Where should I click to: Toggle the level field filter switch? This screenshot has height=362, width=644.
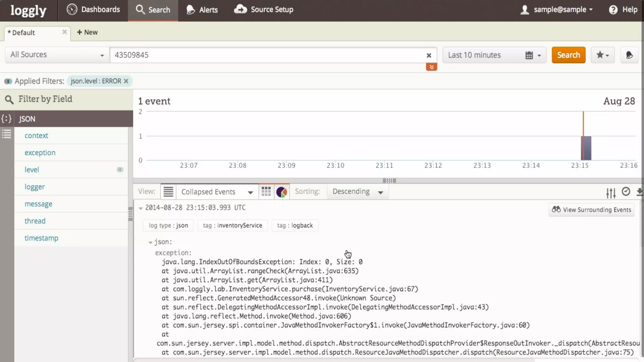(x=120, y=170)
